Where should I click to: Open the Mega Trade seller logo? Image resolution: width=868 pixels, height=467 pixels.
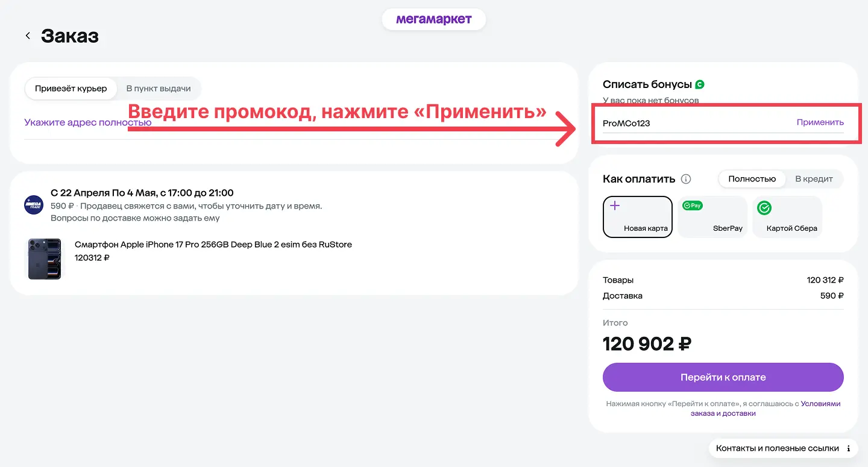[33, 205]
